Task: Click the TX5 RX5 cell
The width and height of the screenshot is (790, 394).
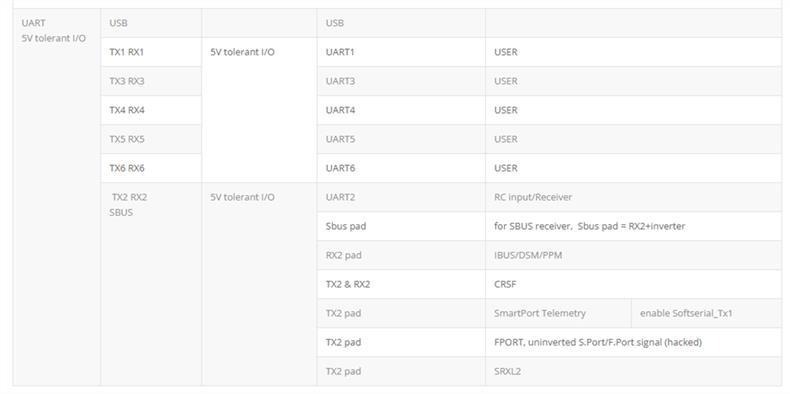Action: (151, 139)
